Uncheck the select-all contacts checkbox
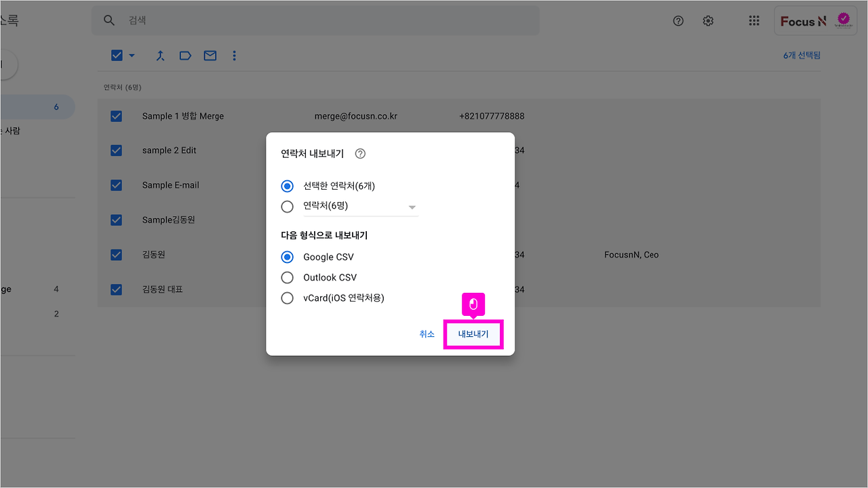Image resolution: width=868 pixels, height=488 pixels. 116,55
